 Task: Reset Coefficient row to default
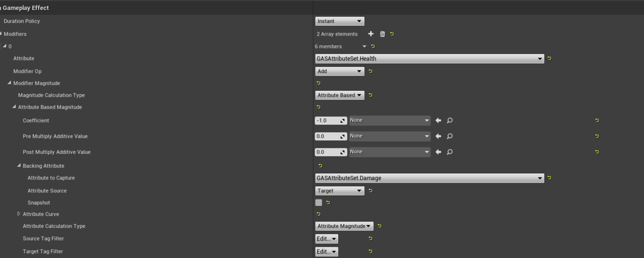pyautogui.click(x=597, y=121)
